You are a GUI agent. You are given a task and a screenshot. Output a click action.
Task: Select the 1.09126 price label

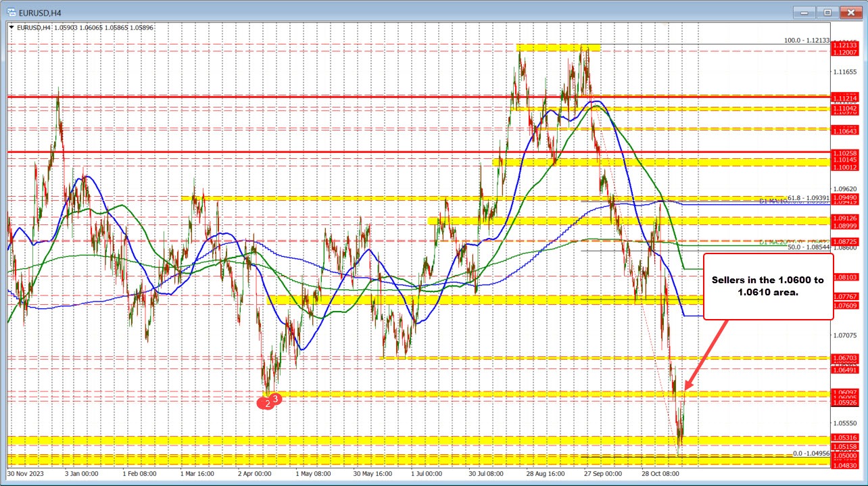click(x=845, y=218)
